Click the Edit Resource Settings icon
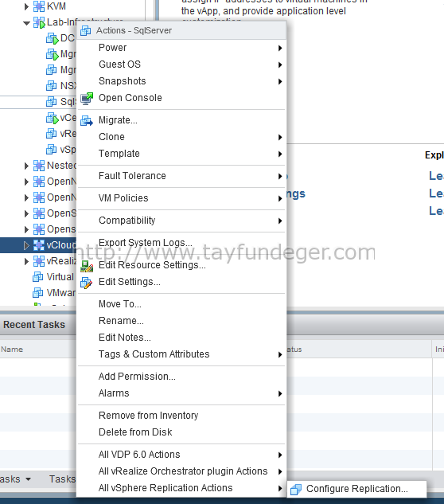Viewport: 444px width, 504px height. pyautogui.click(x=87, y=266)
